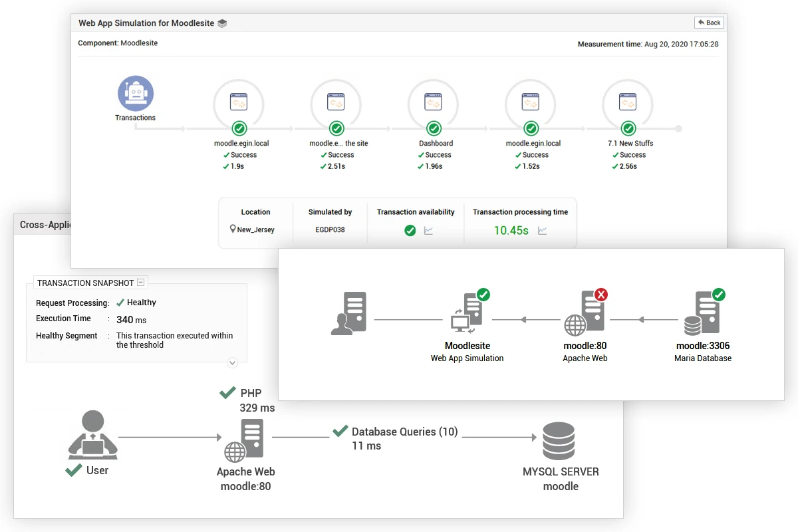Open the Dashboard transaction step icon

[434, 102]
